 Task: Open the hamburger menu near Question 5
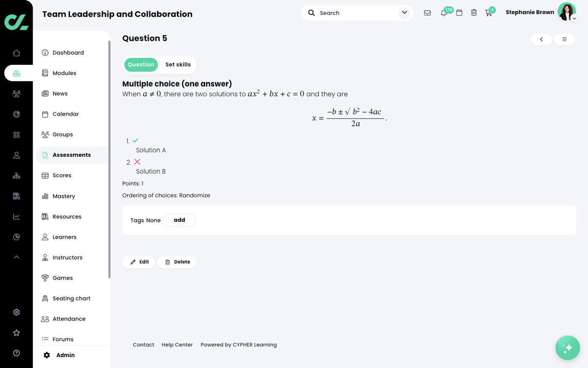point(565,39)
